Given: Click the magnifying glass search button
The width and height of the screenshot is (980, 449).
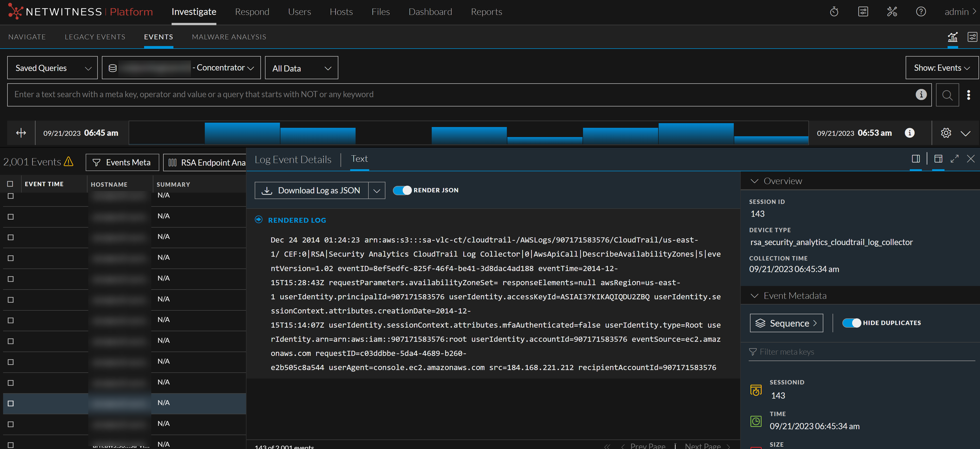Looking at the screenshot, I should [947, 95].
